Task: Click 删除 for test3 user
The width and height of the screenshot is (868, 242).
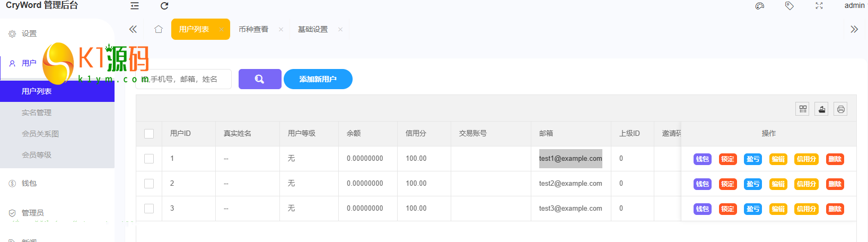Action: (x=835, y=209)
